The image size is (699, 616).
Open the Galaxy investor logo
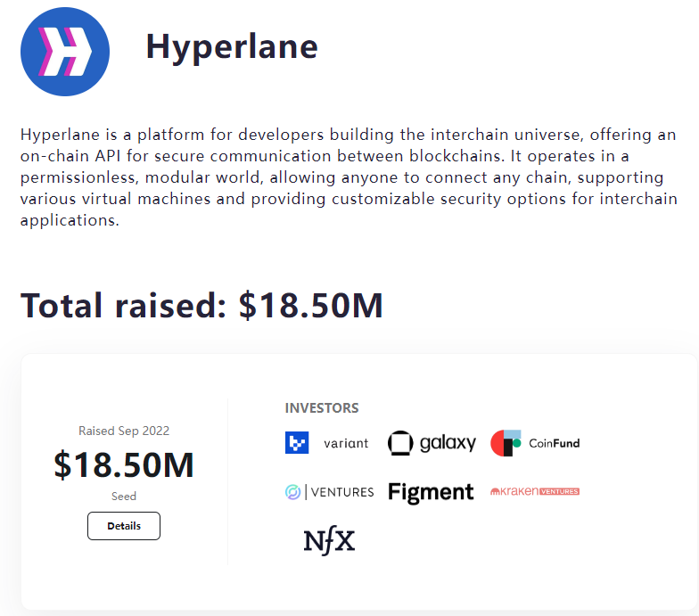432,443
